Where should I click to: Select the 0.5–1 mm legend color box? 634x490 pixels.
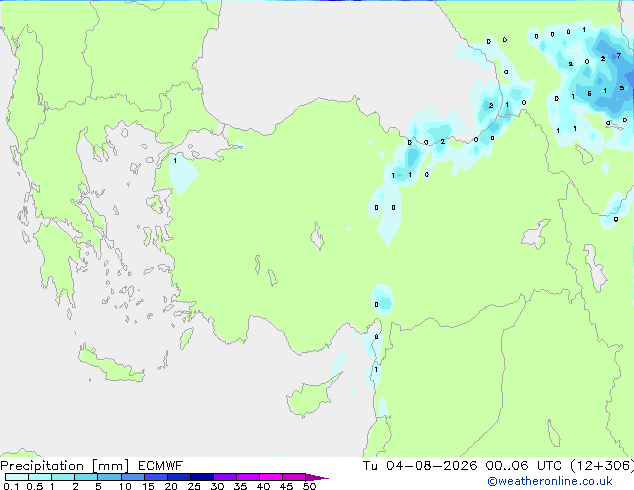pyautogui.click(x=40, y=477)
